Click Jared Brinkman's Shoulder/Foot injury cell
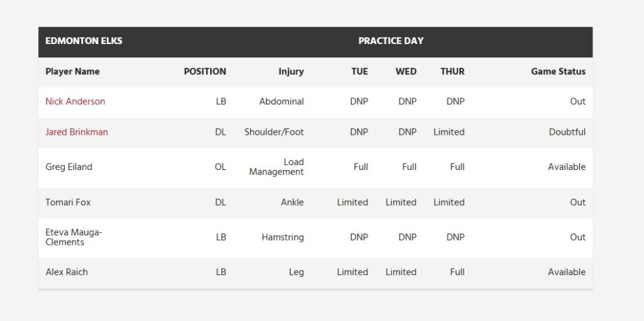Viewport: 644px width, 321px height. [274, 132]
